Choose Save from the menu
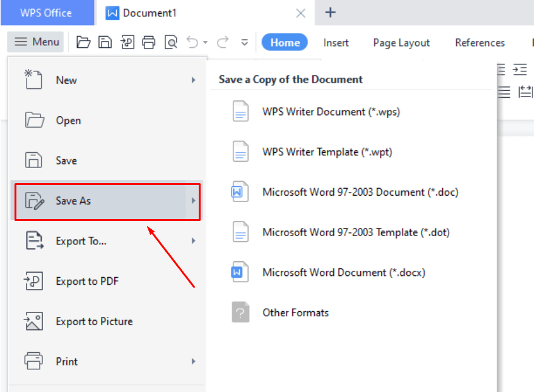The height and width of the screenshot is (392, 535). 107,160
